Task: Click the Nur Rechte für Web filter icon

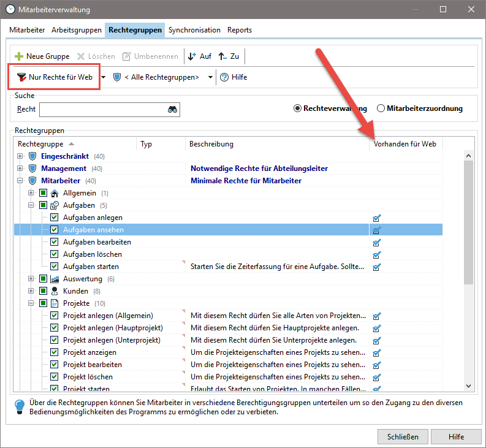Action: pyautogui.click(x=21, y=78)
